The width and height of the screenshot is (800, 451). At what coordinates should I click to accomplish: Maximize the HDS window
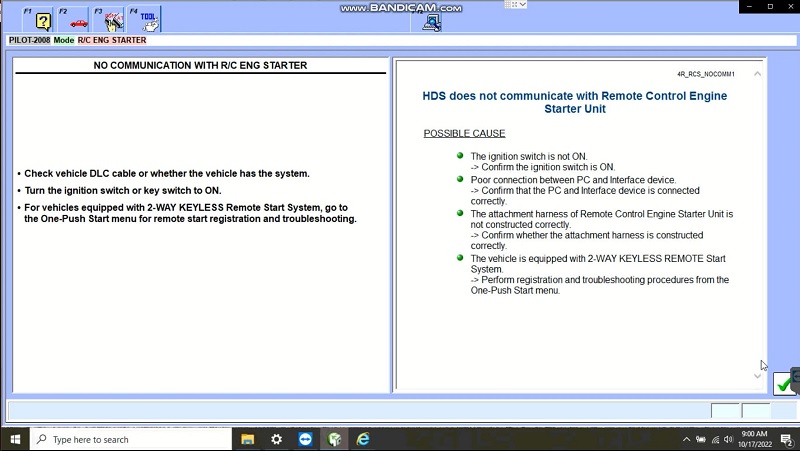click(770, 6)
